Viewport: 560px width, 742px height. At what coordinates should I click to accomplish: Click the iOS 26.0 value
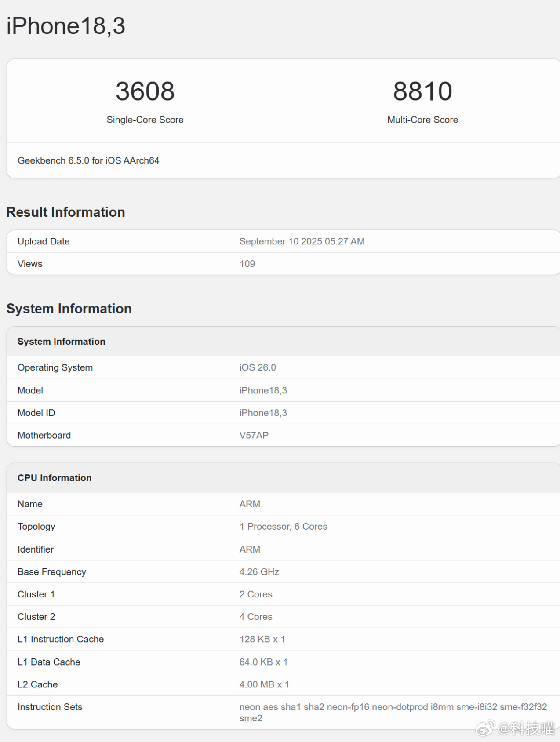pos(258,367)
